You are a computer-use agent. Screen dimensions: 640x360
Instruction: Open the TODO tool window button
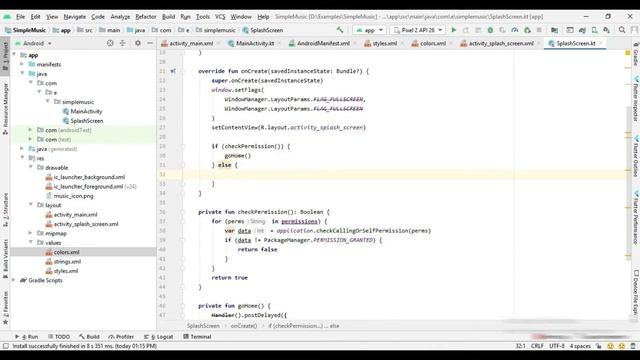pyautogui.click(x=59, y=337)
